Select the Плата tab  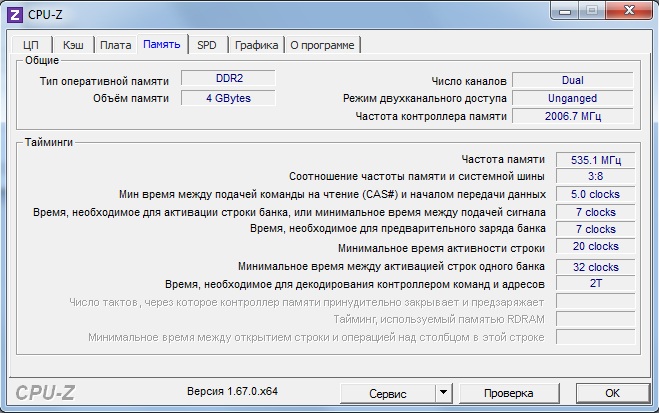pyautogui.click(x=116, y=45)
